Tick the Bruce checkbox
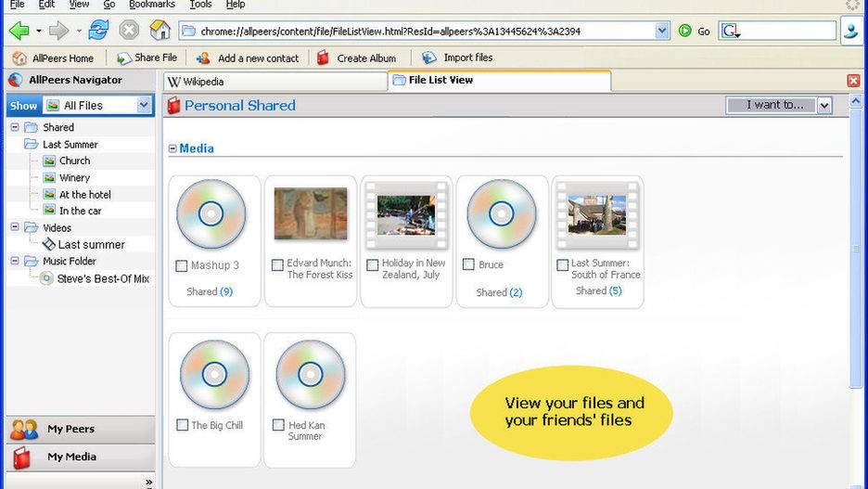Screen dimensions: 868x489 pos(468,264)
